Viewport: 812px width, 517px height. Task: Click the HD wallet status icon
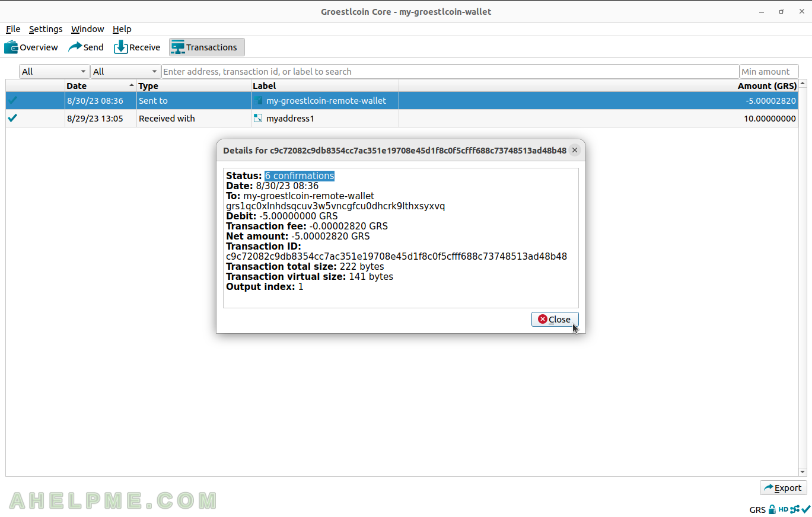coord(783,509)
